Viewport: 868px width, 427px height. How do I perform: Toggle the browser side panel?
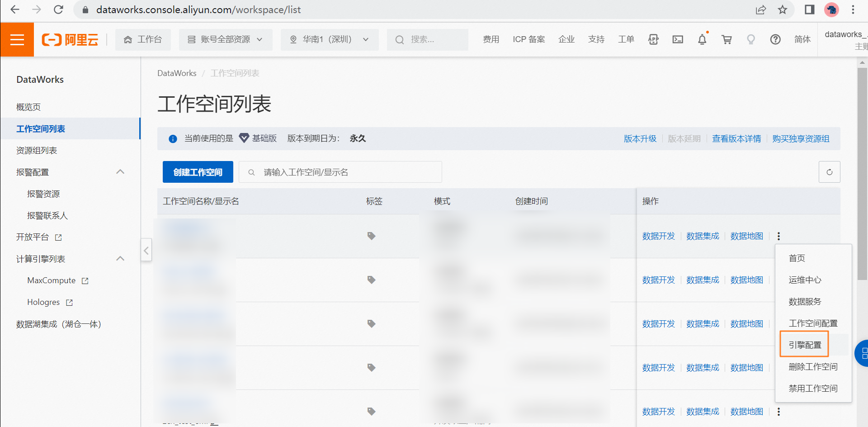click(810, 9)
